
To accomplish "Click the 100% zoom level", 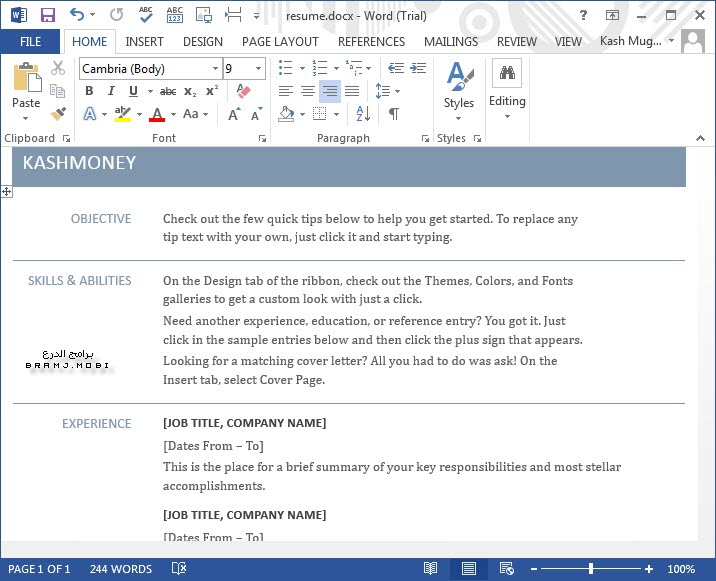I will point(681,569).
